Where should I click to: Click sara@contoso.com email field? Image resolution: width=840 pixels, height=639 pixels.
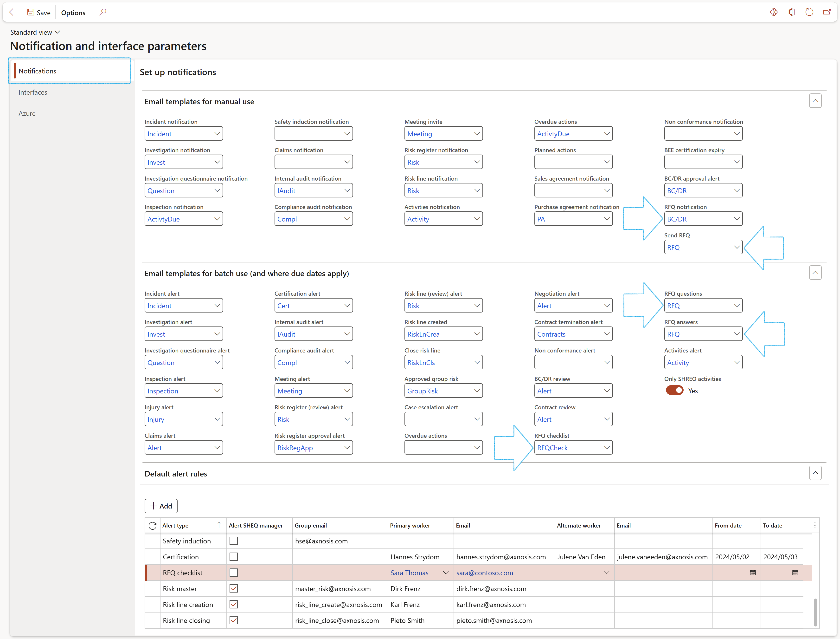point(504,573)
